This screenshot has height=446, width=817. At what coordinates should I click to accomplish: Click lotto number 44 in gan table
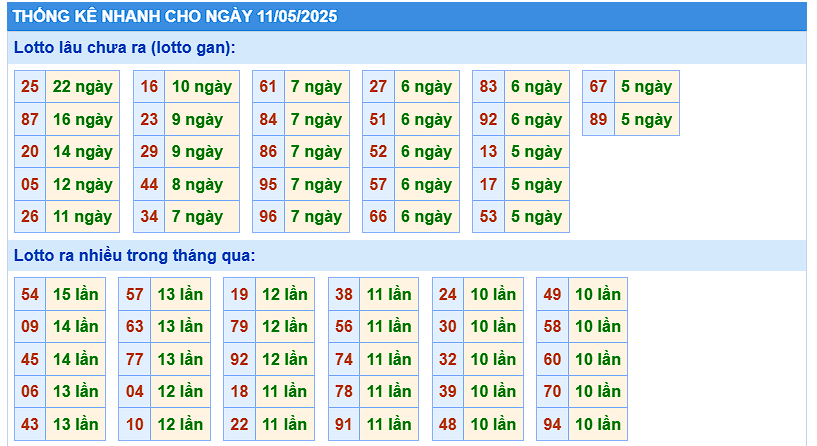click(149, 184)
